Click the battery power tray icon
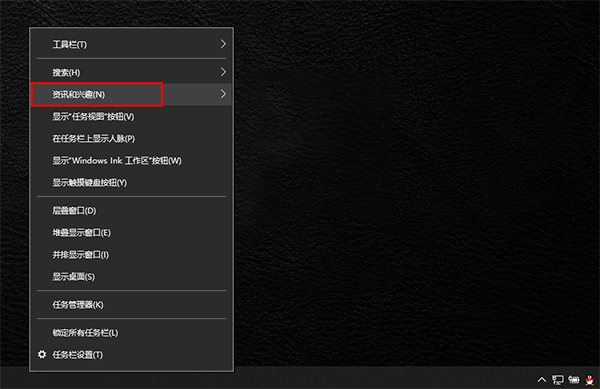 574,379
